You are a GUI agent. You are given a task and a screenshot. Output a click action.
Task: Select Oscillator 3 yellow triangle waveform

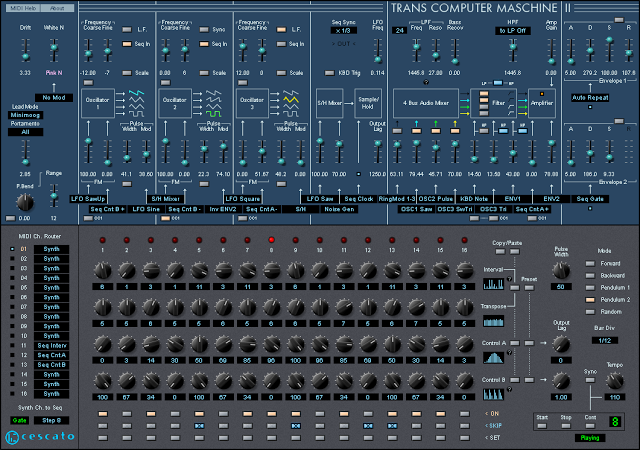click(x=291, y=100)
